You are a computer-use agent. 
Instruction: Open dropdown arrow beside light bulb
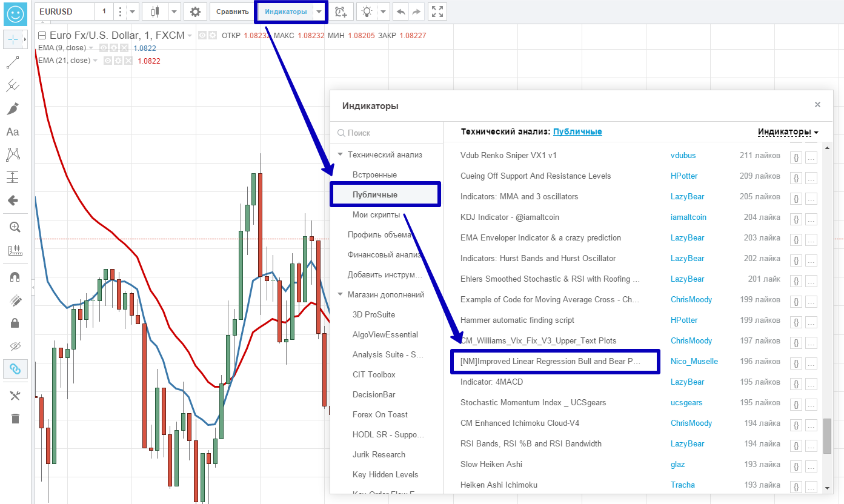[x=384, y=12]
